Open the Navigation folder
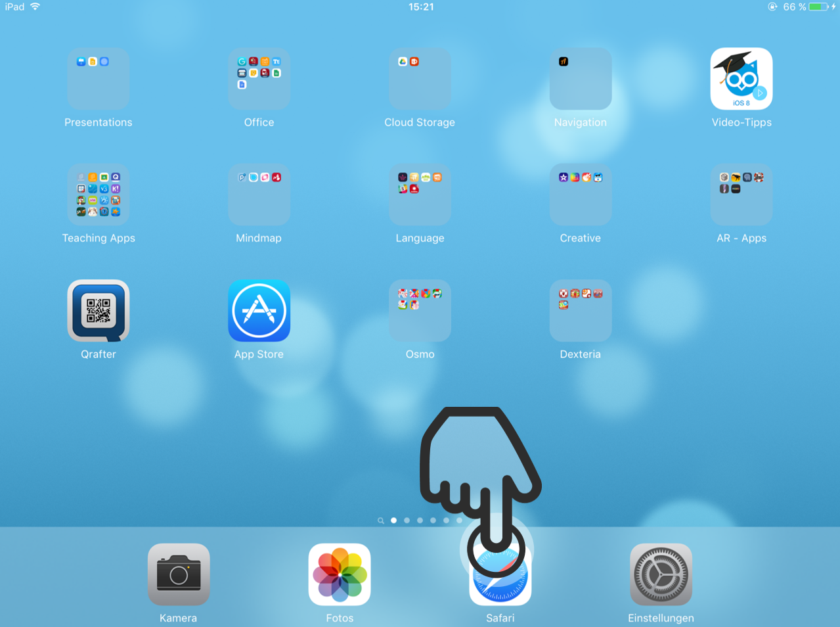840x627 pixels. pyautogui.click(x=581, y=79)
